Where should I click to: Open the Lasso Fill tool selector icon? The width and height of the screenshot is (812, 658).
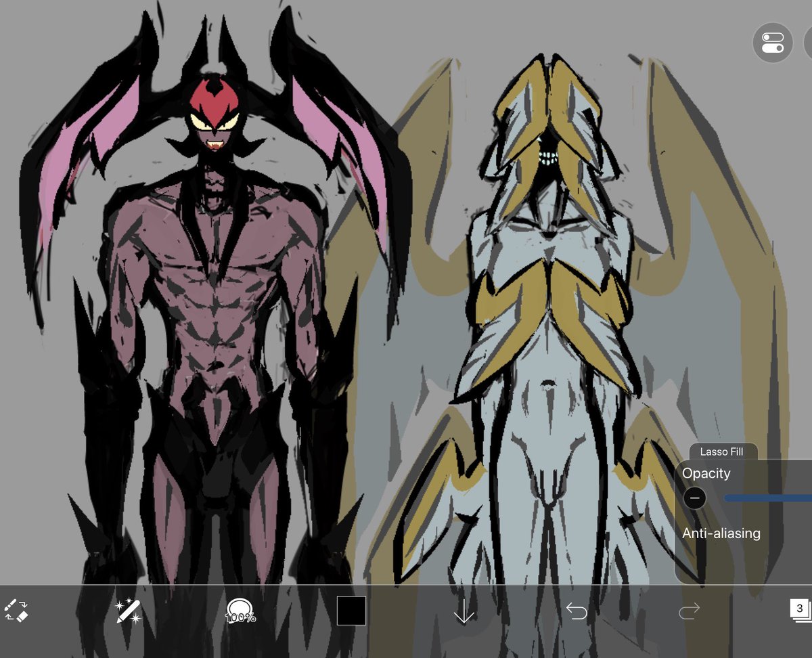[x=127, y=610]
